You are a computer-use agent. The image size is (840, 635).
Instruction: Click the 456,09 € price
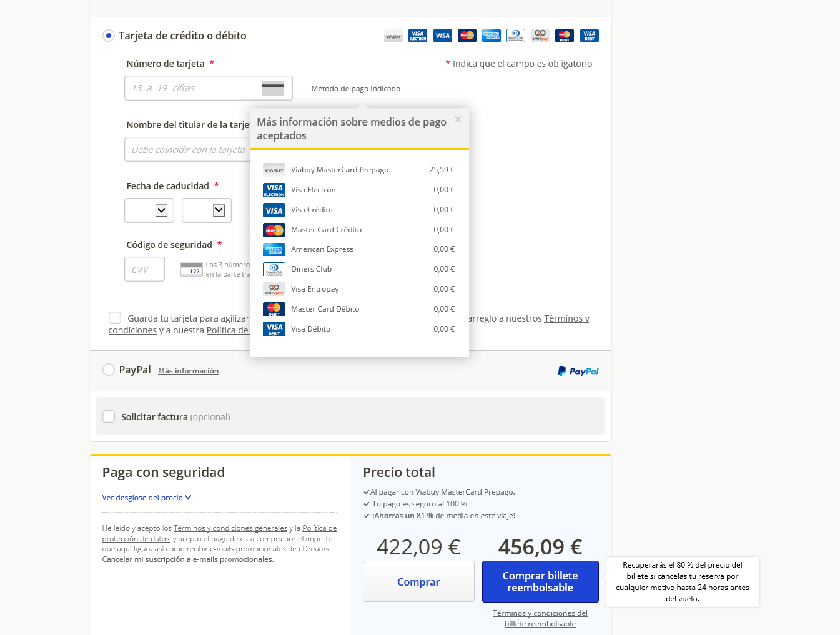pos(540,547)
